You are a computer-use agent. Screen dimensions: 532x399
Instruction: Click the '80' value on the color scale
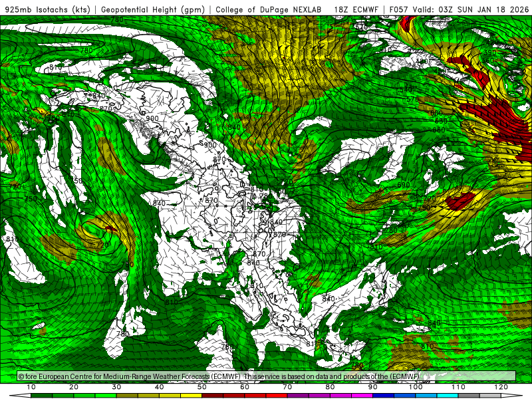(330, 387)
